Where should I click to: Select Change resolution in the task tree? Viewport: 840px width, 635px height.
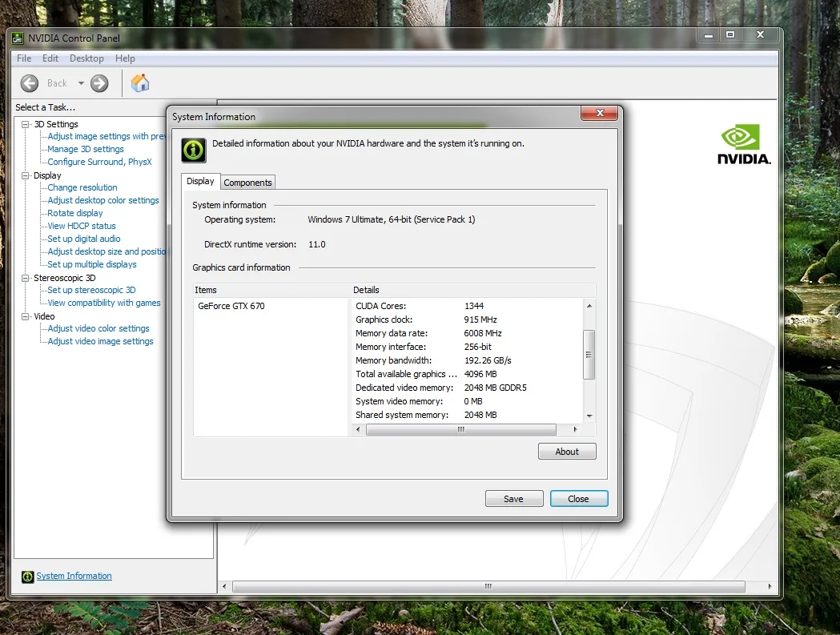pos(82,187)
